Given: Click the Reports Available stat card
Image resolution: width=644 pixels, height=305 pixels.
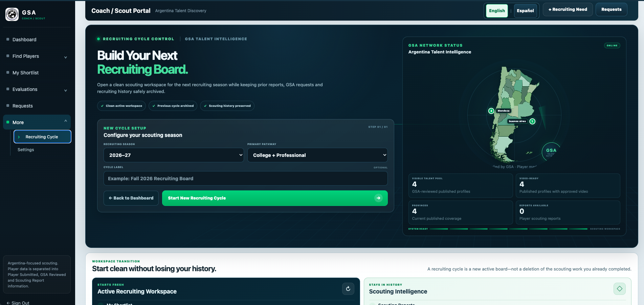Looking at the screenshot, I should (x=568, y=213).
